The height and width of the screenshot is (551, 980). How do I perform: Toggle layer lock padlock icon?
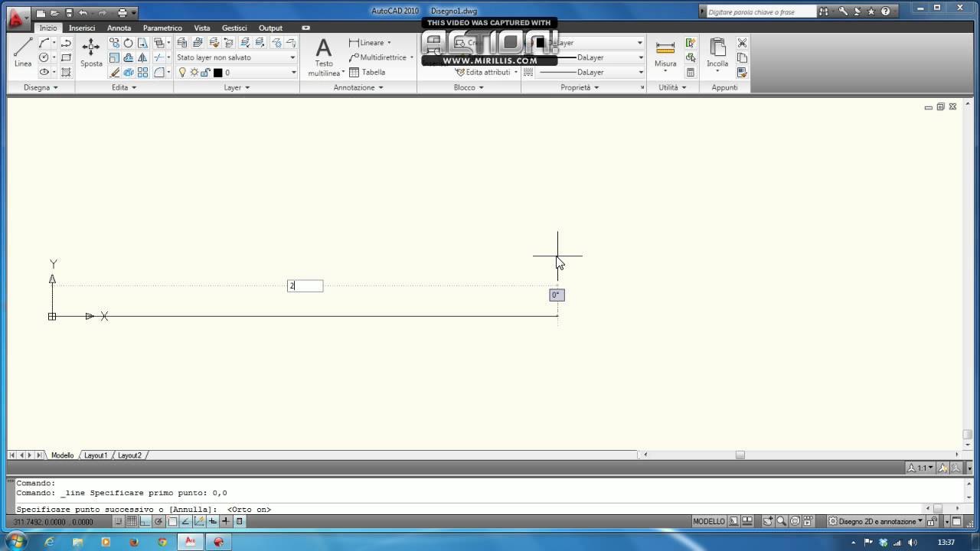pos(205,72)
